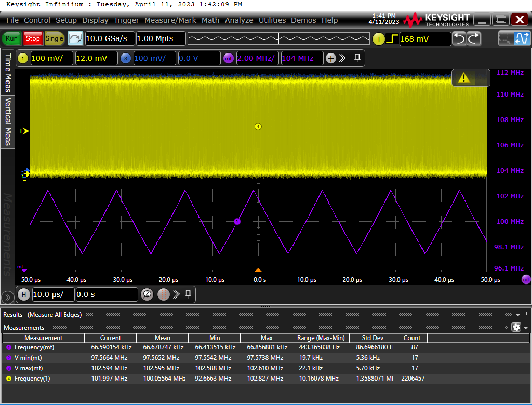Click the 10.0 GSa/s sample rate field
Screen dimensions: 532x405
pos(110,38)
